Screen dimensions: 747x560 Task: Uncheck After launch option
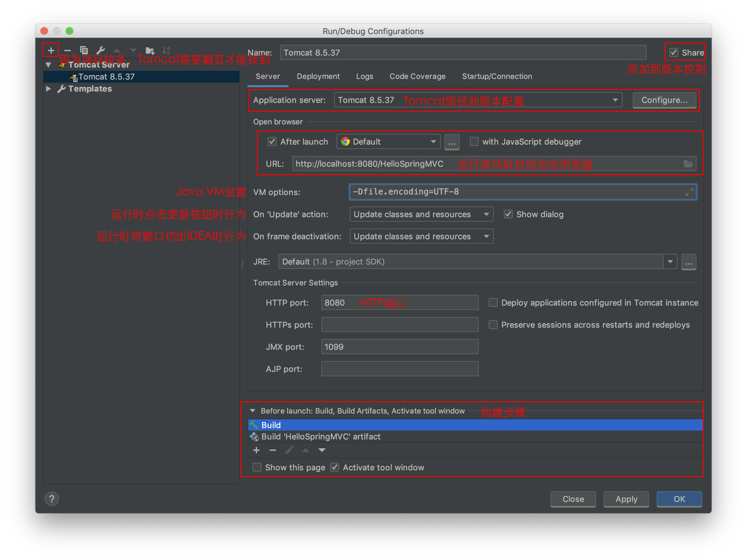[x=272, y=141]
